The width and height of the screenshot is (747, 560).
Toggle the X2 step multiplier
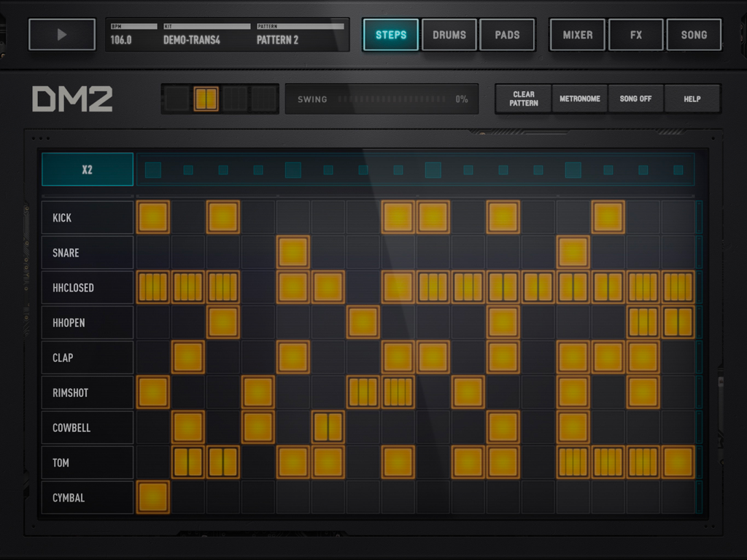87,168
